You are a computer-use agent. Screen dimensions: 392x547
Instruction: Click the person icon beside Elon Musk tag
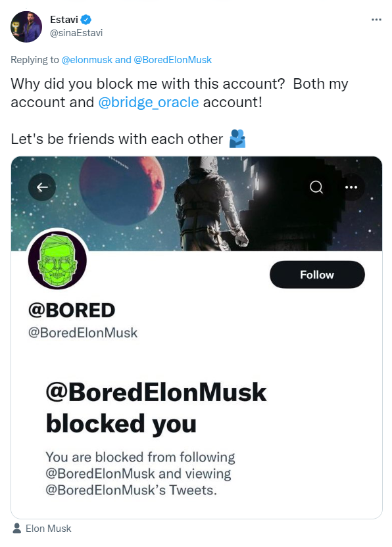16,528
